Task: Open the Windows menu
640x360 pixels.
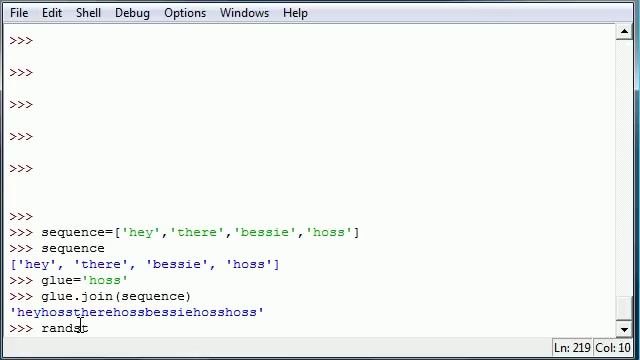Action: (244, 13)
